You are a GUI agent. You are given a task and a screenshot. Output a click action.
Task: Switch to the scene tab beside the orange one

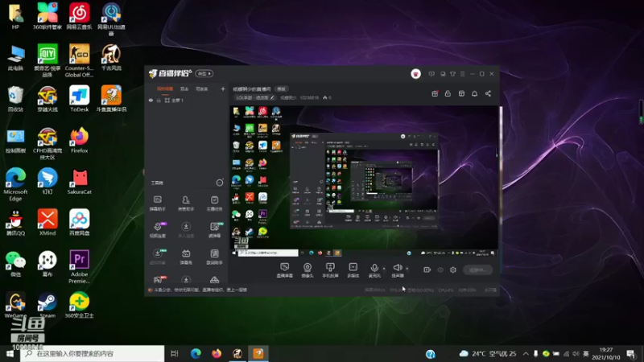[x=184, y=88]
